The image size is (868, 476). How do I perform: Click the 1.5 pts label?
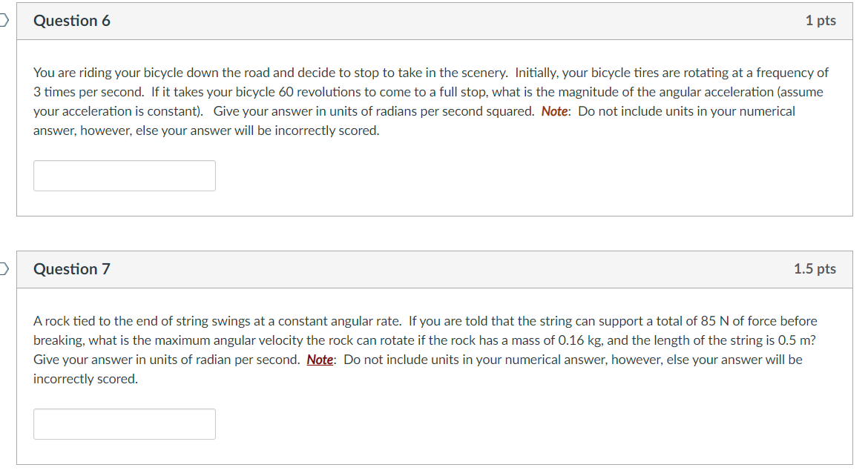(815, 269)
